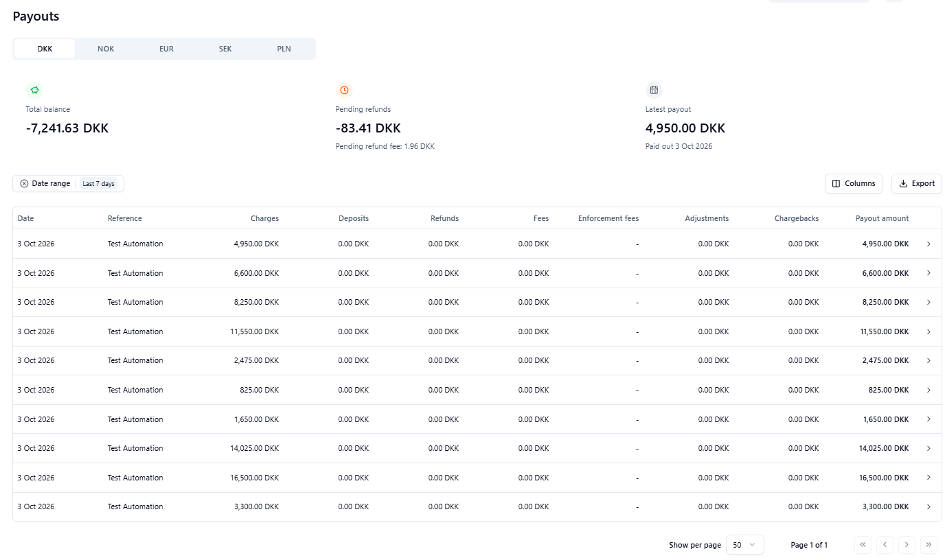945x560 pixels.
Task: Click the Enforcement fees column header
Action: 608,218
